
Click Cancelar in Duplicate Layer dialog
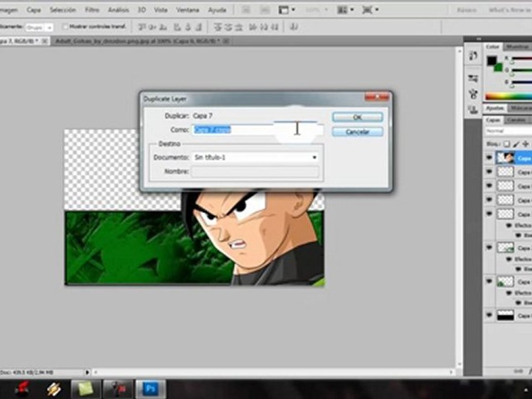coord(357,132)
